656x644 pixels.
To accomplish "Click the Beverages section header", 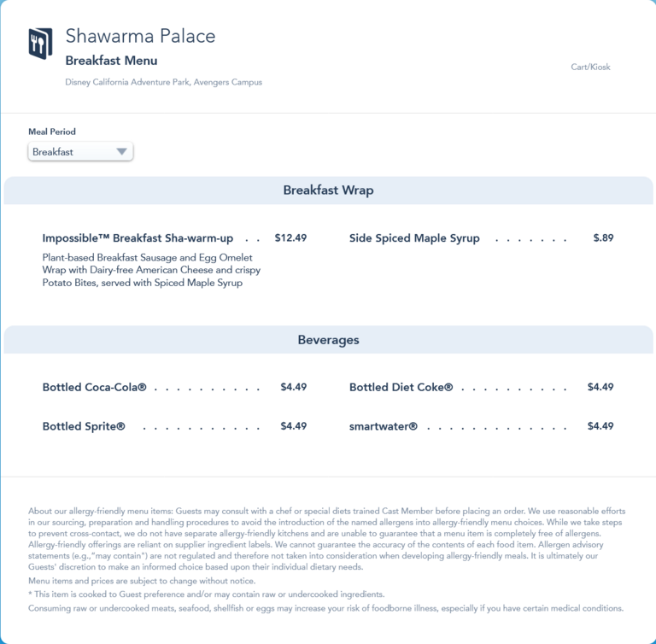I will pos(328,340).
